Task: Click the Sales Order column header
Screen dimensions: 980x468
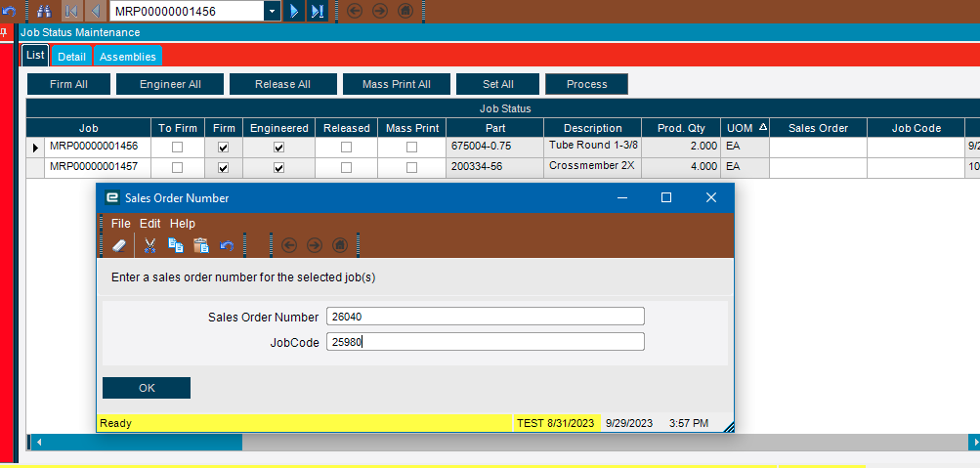Action: click(x=818, y=128)
